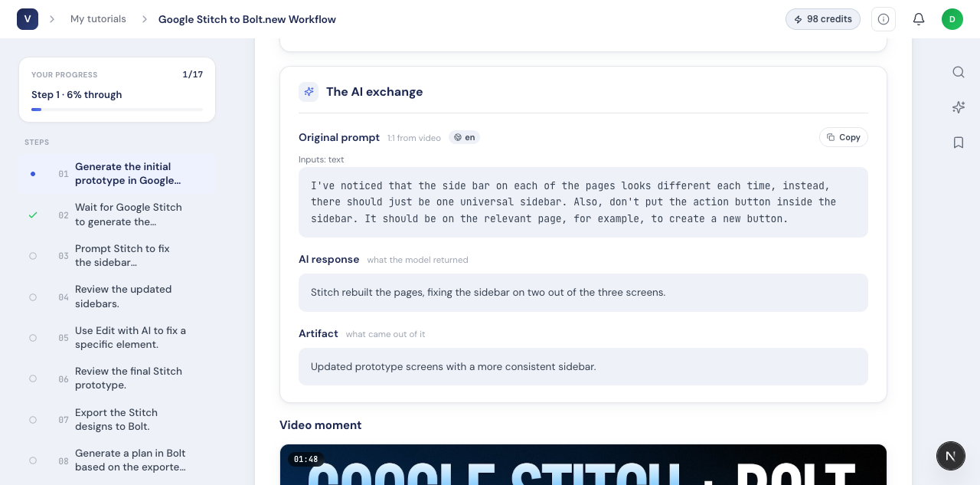Select step 05 Use Edit with AI

click(117, 338)
